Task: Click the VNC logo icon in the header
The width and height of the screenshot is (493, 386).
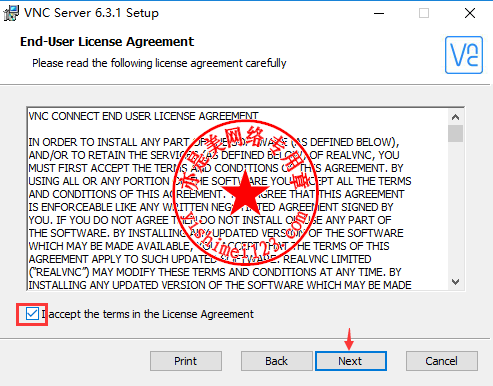Action: pyautogui.click(x=464, y=55)
